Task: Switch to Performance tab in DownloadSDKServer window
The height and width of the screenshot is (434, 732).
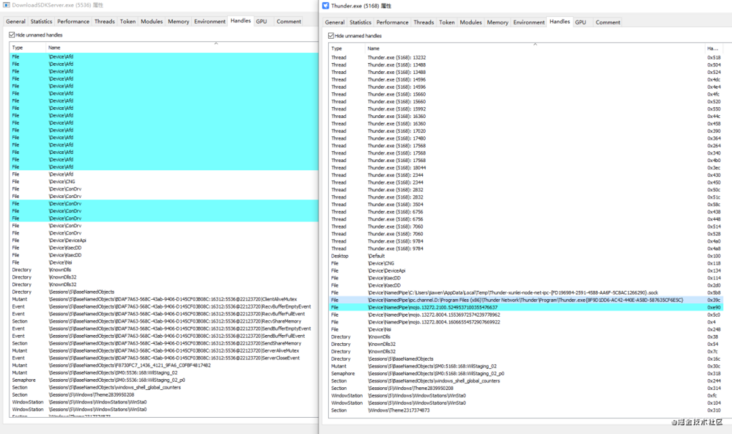Action: (73, 21)
